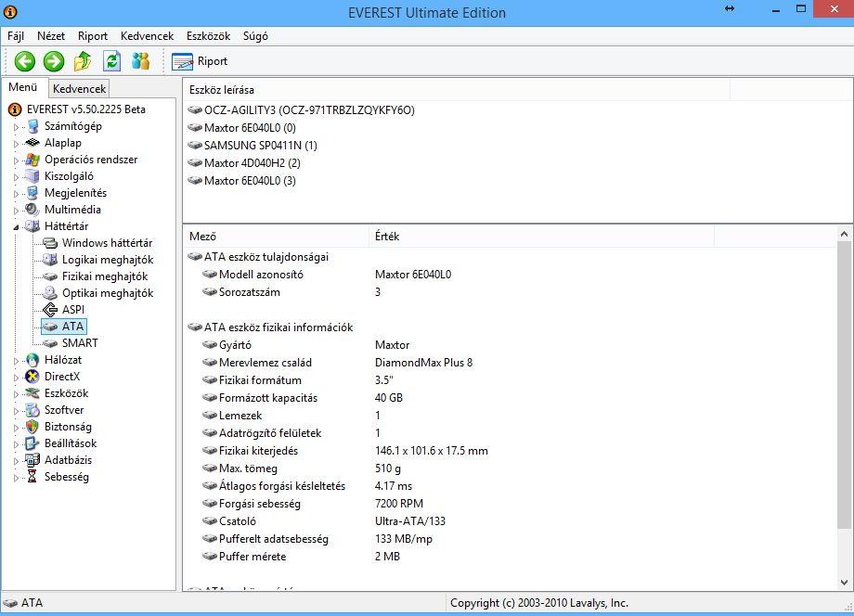The image size is (854, 616).
Task: Expand the Számítógép tree node
Action: pyautogui.click(x=16, y=127)
